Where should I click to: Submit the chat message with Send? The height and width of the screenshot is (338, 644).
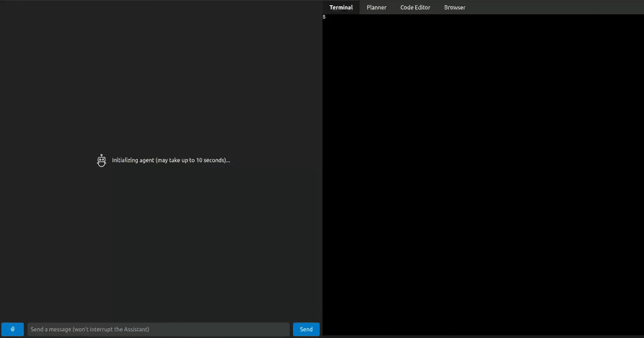click(306, 329)
